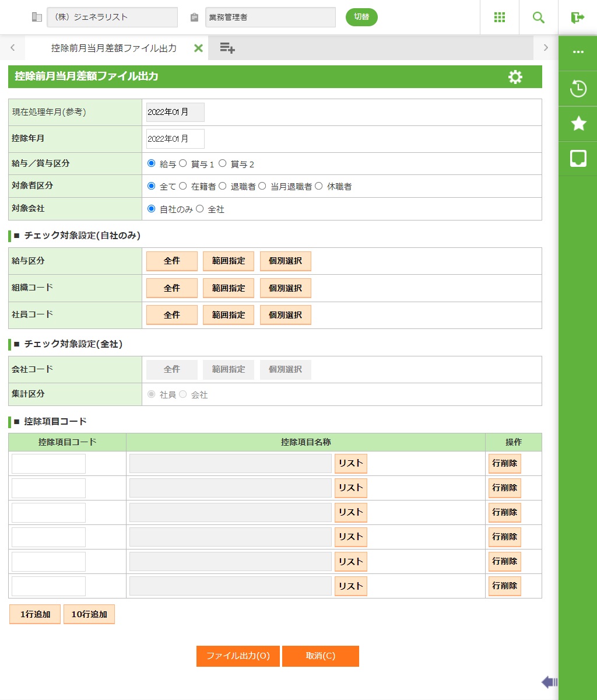Viewport: 597px width, 700px height.
Task: Open settings gear in page header
Action: 515,77
